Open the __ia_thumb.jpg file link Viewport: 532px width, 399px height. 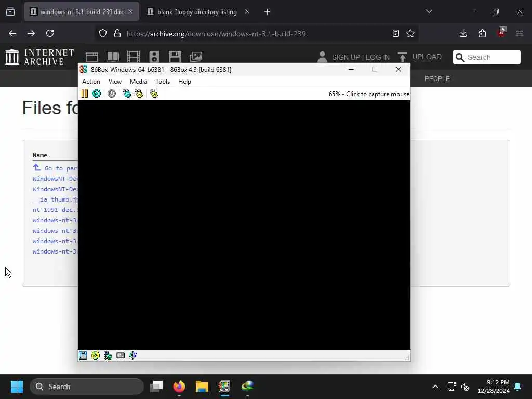click(x=55, y=199)
